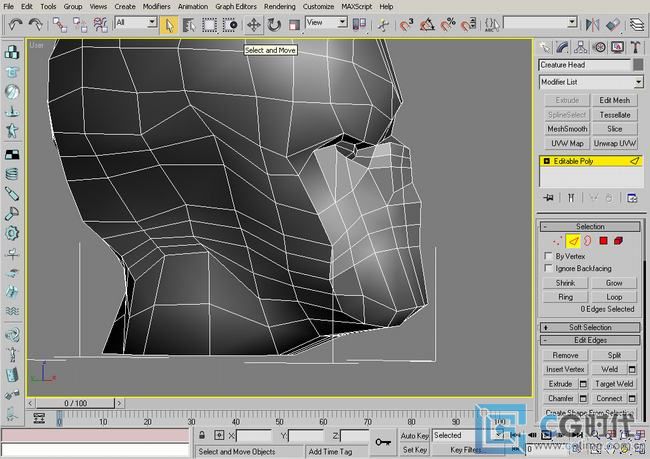Collapse the Selection rollout
Viewport: 650px width, 459px height.
[590, 226]
